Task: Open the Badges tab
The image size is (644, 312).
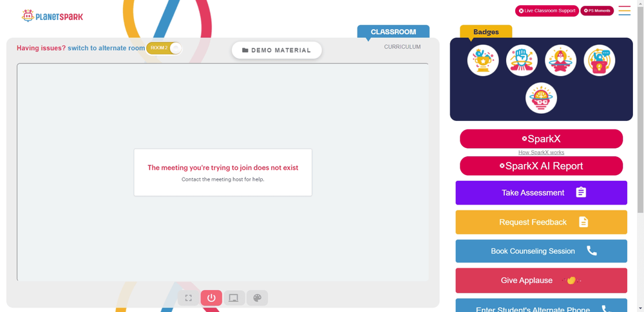Action: pos(486,32)
